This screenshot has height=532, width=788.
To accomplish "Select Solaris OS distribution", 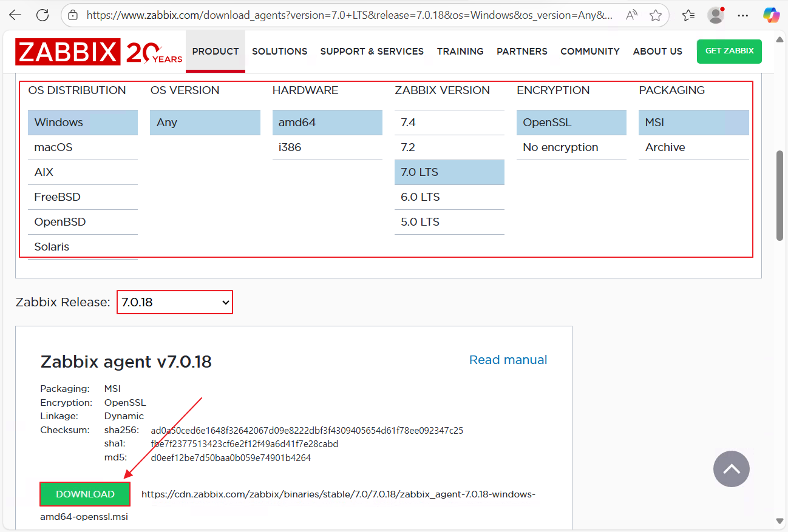I will pyautogui.click(x=83, y=247).
